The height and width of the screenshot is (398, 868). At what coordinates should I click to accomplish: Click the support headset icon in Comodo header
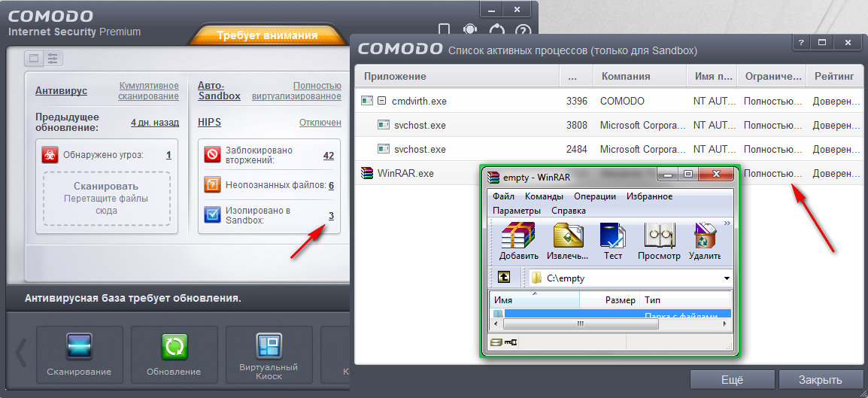[x=470, y=29]
